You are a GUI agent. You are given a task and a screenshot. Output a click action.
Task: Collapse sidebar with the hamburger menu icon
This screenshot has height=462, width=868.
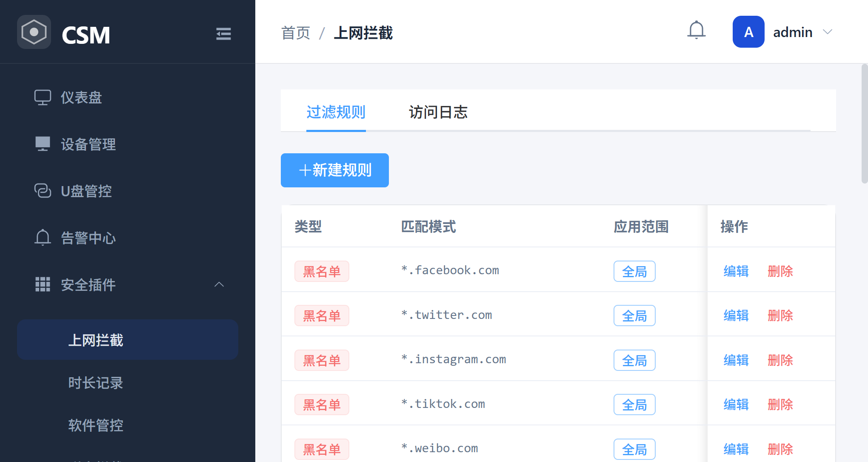[x=223, y=34]
